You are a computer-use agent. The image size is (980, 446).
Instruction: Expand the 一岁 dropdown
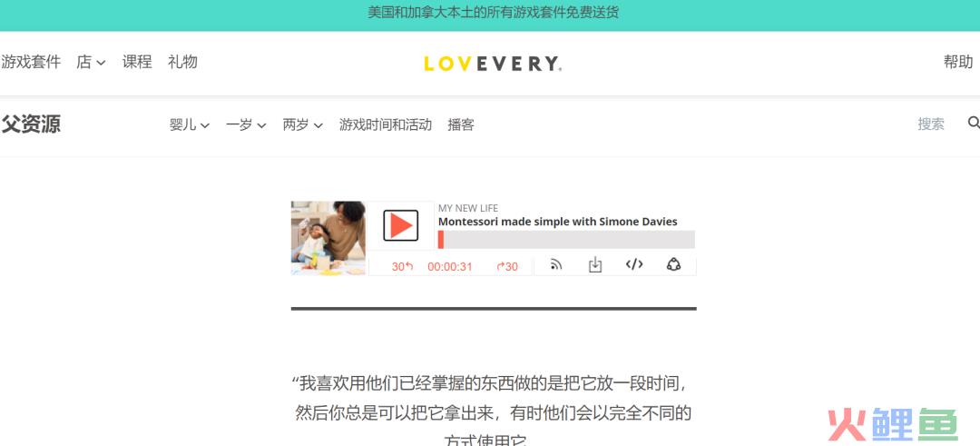pos(246,124)
